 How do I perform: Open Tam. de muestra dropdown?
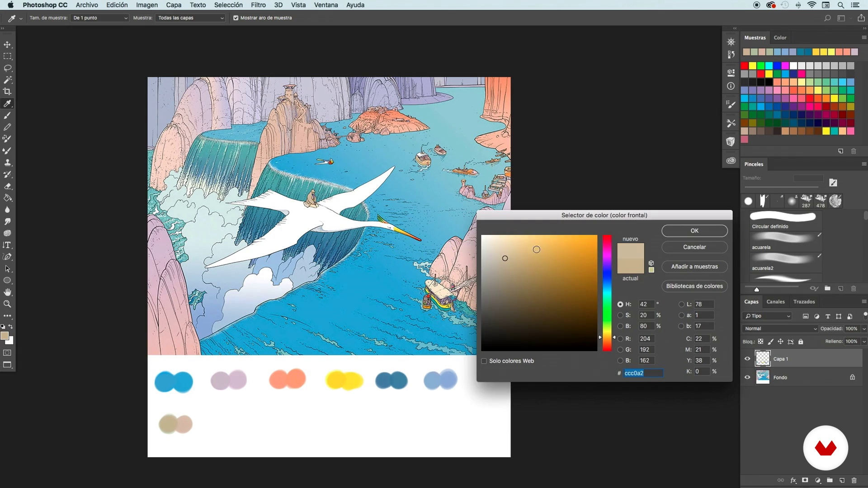(x=100, y=18)
